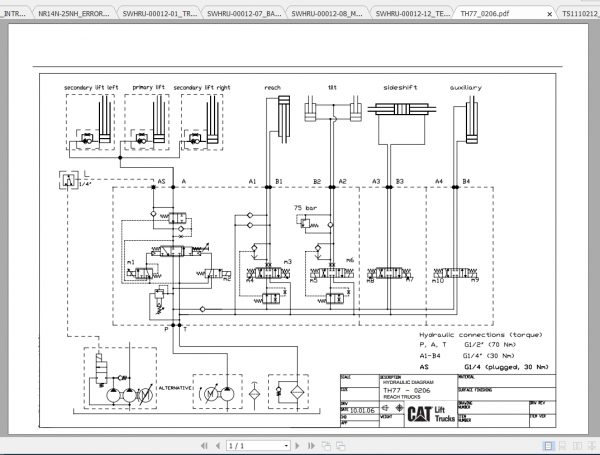Click the '75 bar' relief valve label

tap(305, 208)
